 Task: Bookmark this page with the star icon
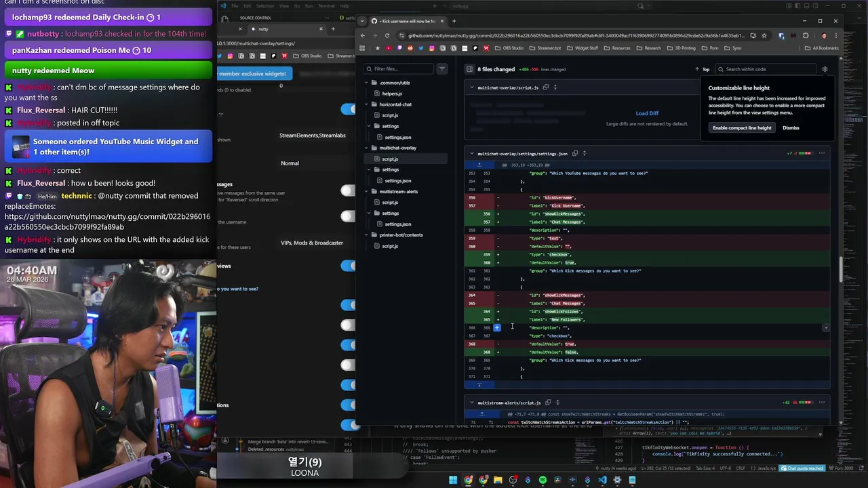click(764, 36)
